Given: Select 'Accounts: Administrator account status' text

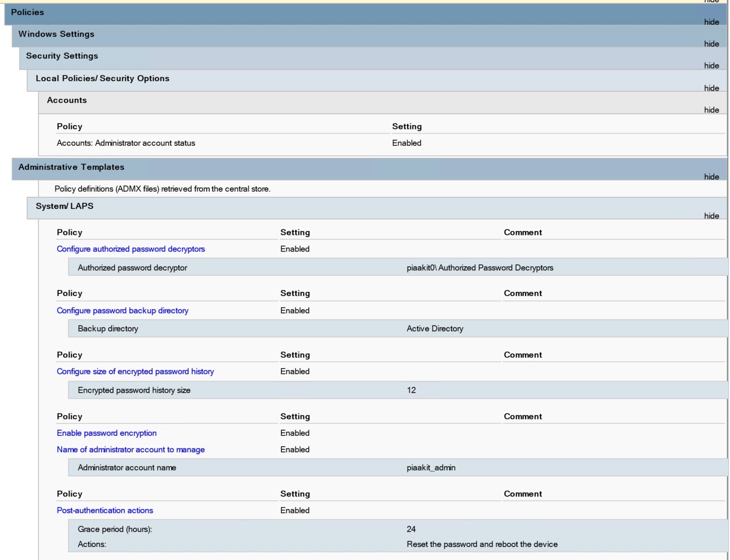Looking at the screenshot, I should tap(126, 143).
